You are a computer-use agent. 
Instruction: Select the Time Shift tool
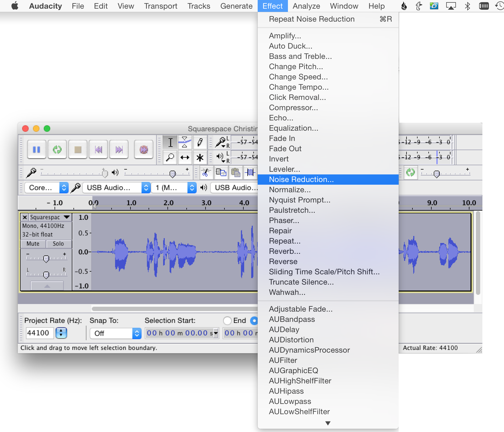(185, 157)
